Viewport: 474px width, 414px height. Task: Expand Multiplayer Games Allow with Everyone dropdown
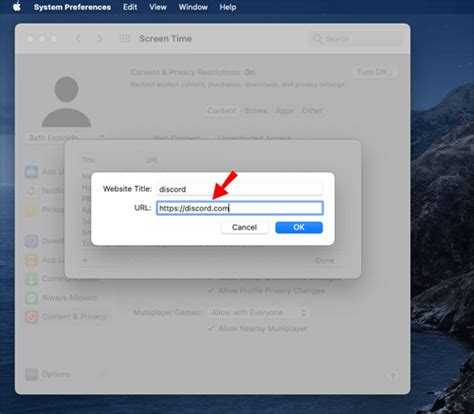pos(259,313)
